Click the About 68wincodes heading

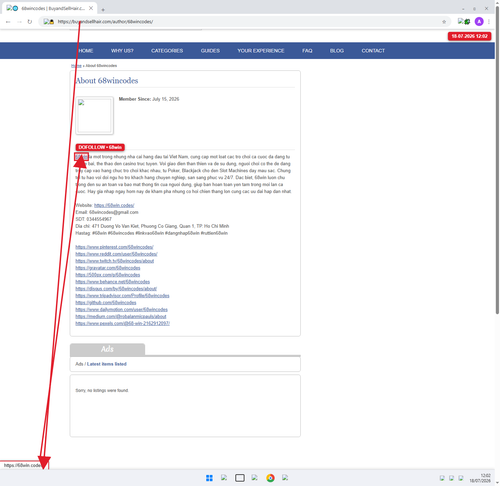[x=107, y=81]
